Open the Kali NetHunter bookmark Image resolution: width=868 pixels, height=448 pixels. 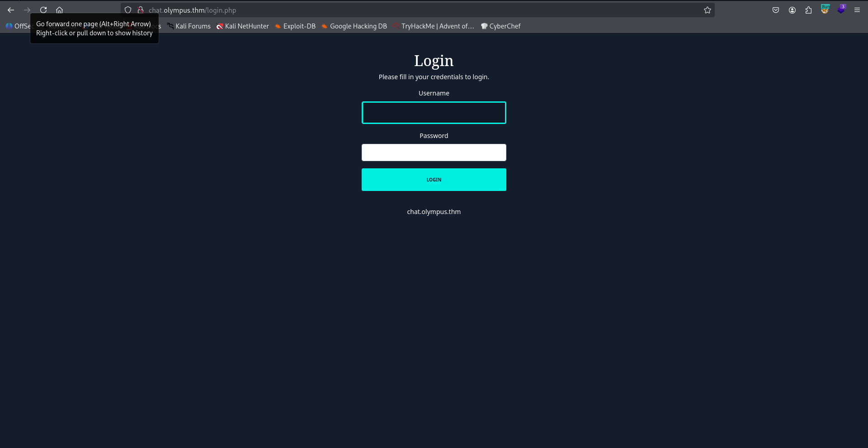tap(242, 26)
